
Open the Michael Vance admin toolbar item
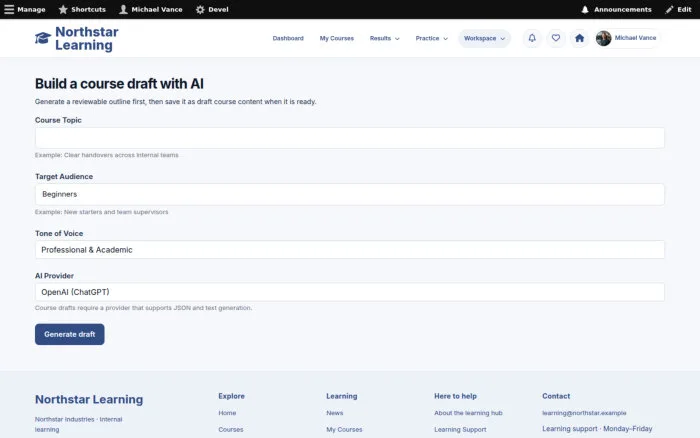tap(151, 9)
